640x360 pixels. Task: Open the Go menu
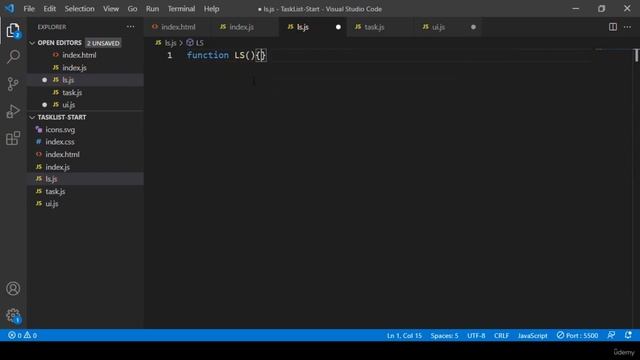pyautogui.click(x=132, y=9)
